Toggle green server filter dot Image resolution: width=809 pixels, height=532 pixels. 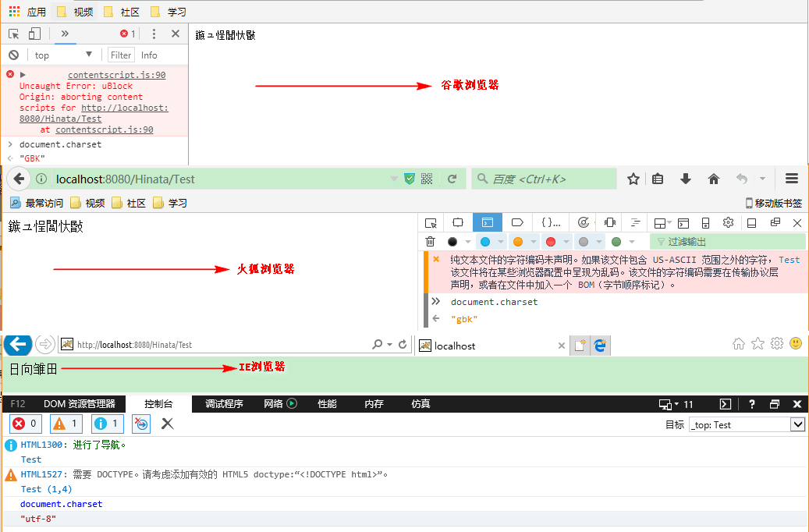[x=616, y=242]
